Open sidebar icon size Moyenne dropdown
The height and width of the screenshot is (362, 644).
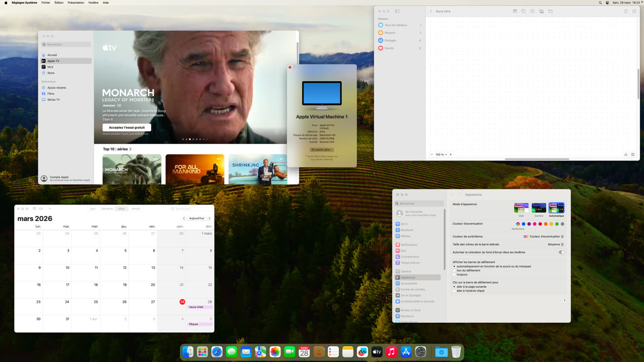(555, 244)
